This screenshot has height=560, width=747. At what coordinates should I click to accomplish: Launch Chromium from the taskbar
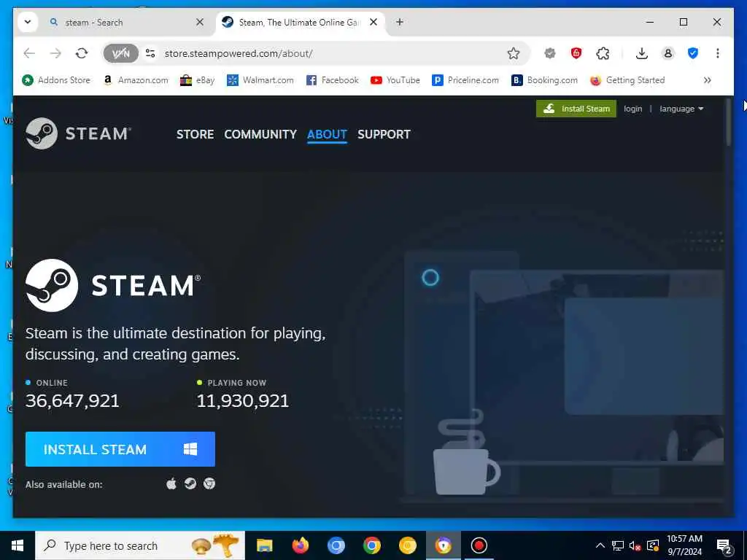(x=336, y=545)
